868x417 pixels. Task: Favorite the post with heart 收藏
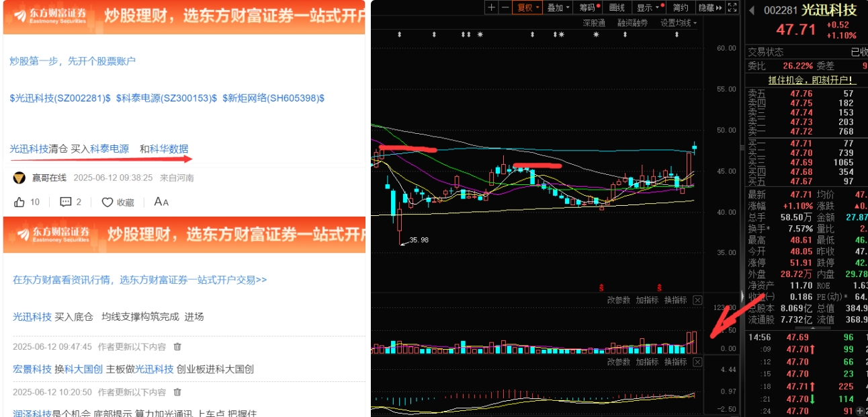[x=118, y=202]
